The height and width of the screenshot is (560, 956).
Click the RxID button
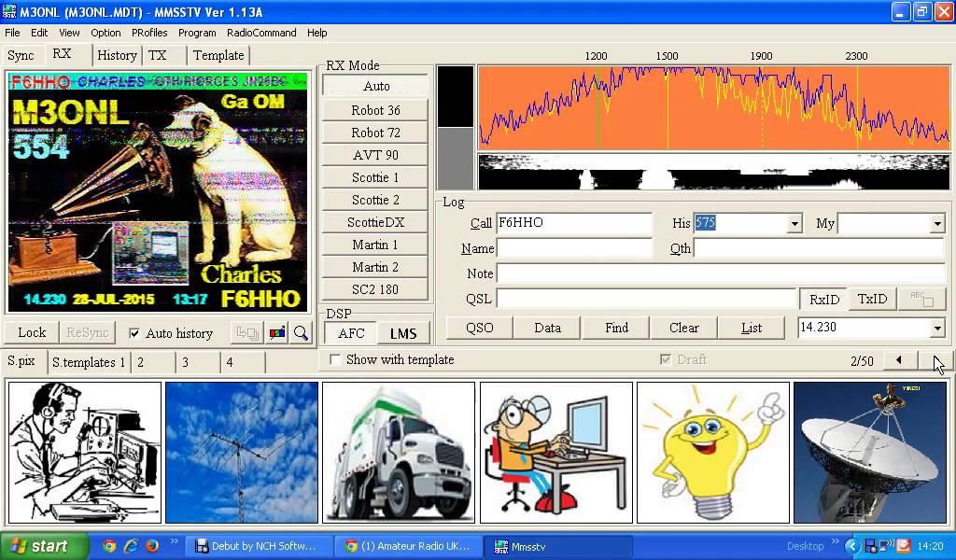[x=823, y=299]
